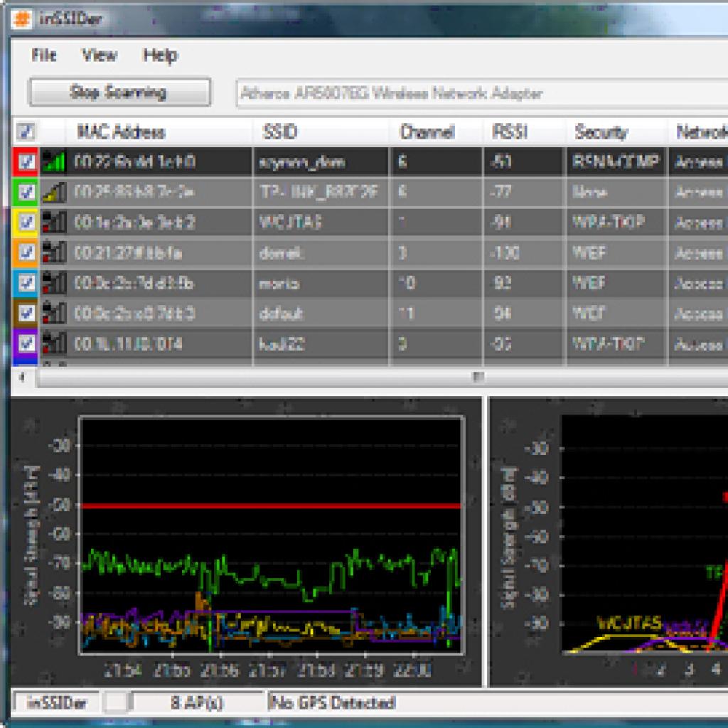Sort by the Security column header
The height and width of the screenshot is (728, 728).
coord(616,132)
